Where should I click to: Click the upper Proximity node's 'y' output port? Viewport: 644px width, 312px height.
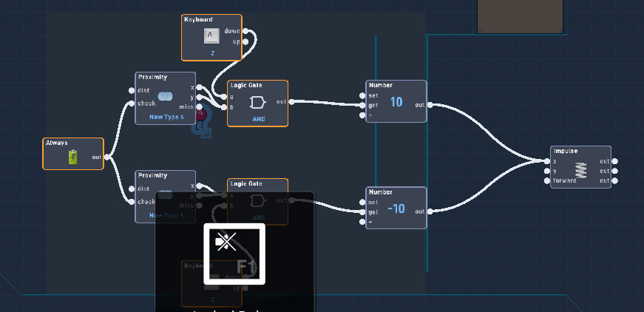(199, 97)
